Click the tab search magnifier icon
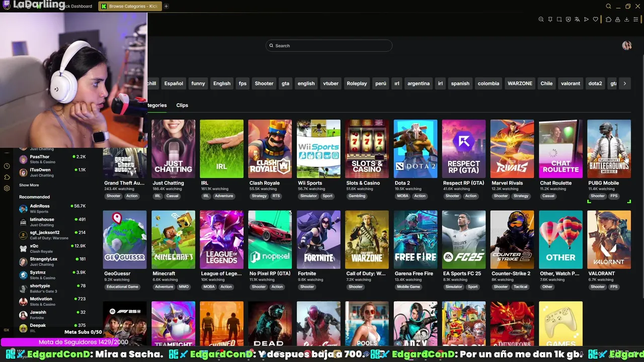644x362 pixels. coord(608,7)
